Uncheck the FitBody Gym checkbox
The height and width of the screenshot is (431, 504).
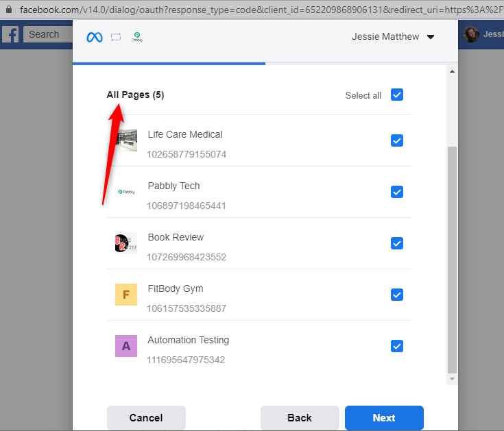click(x=397, y=295)
